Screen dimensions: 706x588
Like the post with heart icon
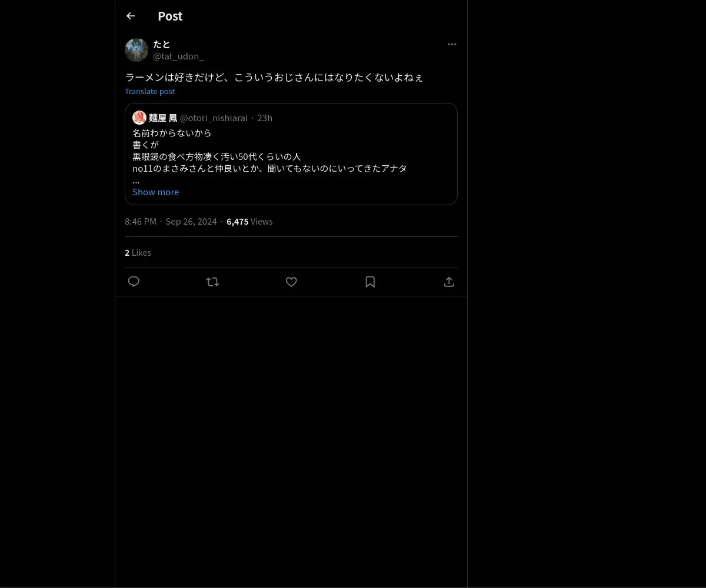tap(291, 282)
